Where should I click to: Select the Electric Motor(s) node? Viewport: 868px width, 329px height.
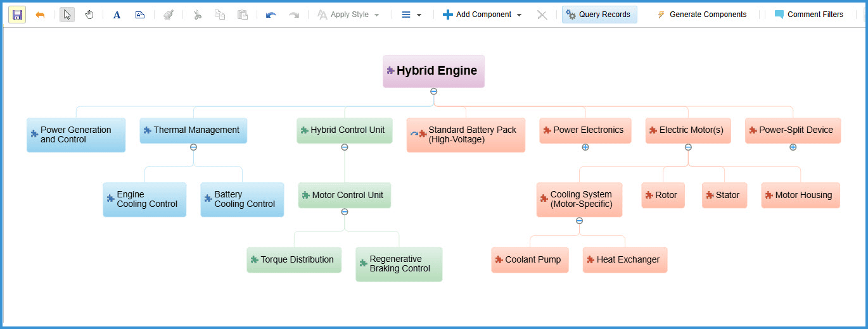[x=688, y=130]
